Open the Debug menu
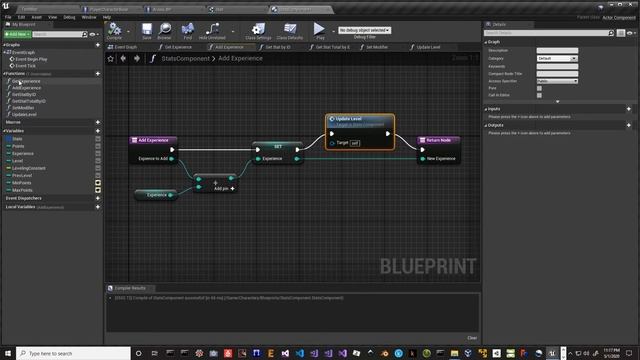The width and height of the screenshot is (640, 360). point(69,17)
